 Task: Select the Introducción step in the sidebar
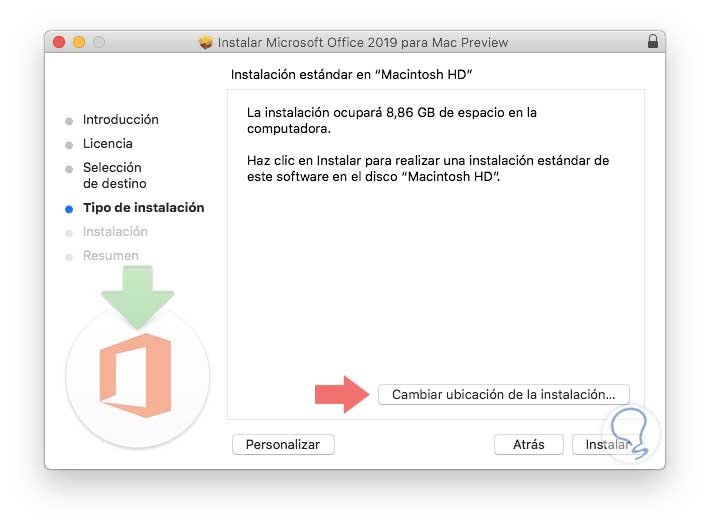(121, 120)
